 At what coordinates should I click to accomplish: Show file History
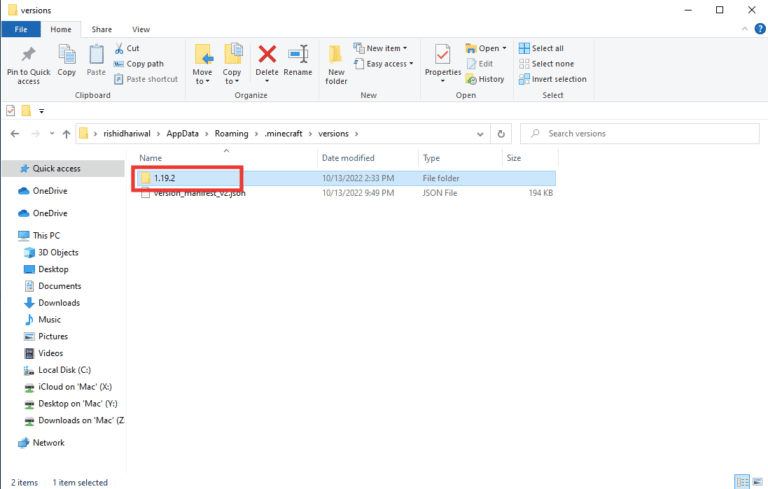click(485, 79)
